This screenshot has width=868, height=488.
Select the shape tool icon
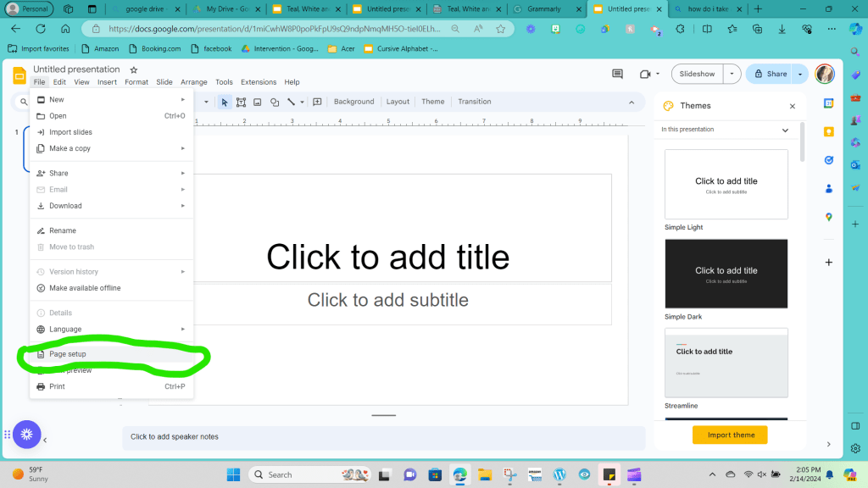tap(275, 102)
